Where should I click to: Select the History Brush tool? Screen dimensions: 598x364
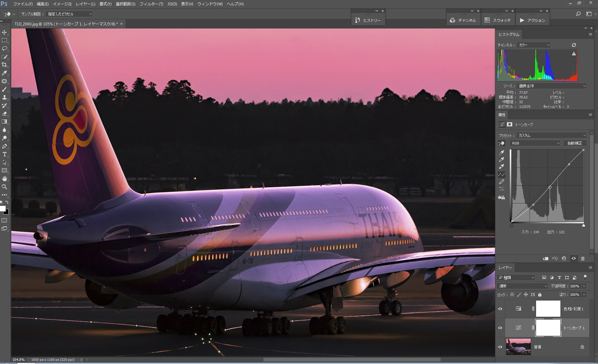click(4, 105)
